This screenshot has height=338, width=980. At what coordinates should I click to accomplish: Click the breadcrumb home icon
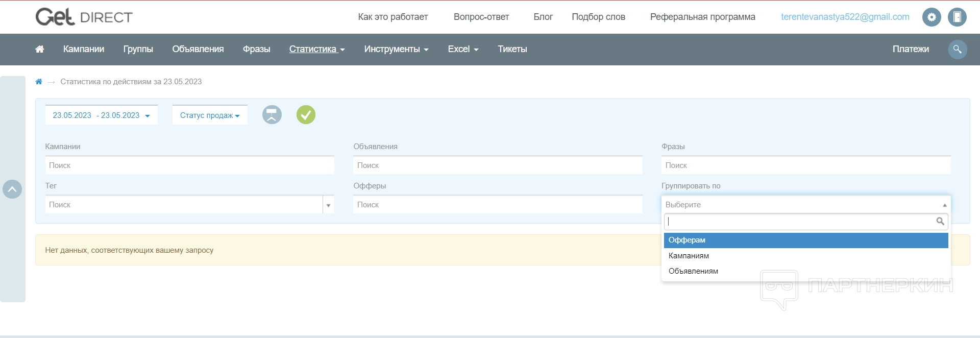click(x=39, y=82)
